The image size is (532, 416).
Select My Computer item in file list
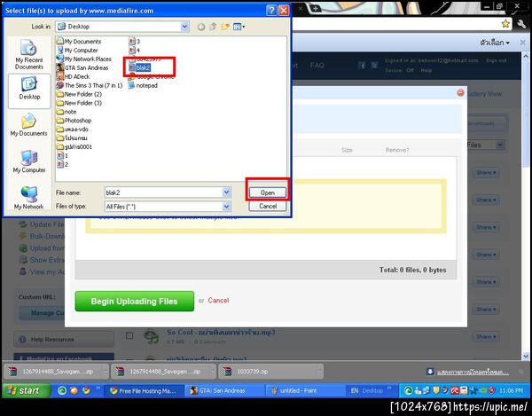[x=78, y=51]
